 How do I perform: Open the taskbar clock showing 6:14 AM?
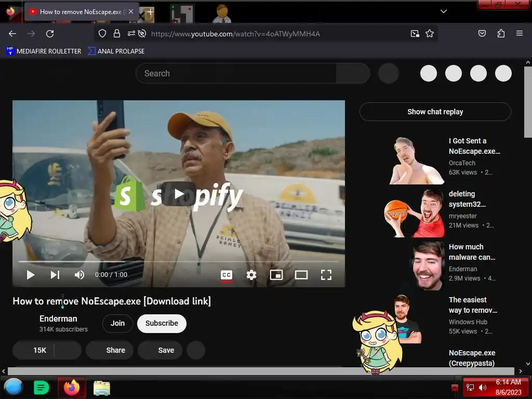pyautogui.click(x=508, y=387)
